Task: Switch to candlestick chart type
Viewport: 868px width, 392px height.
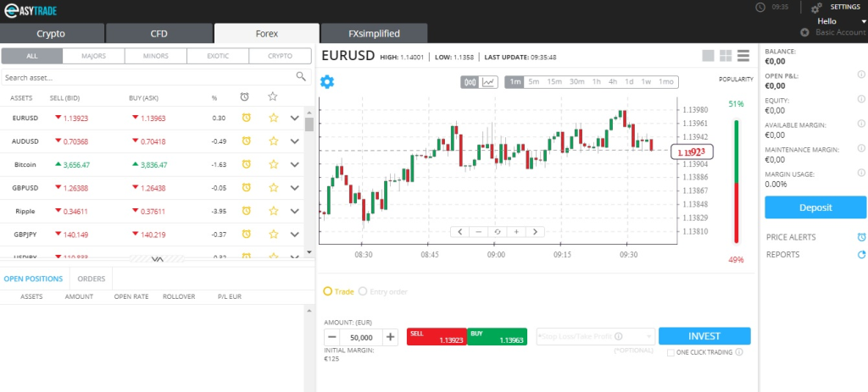Action: [470, 82]
